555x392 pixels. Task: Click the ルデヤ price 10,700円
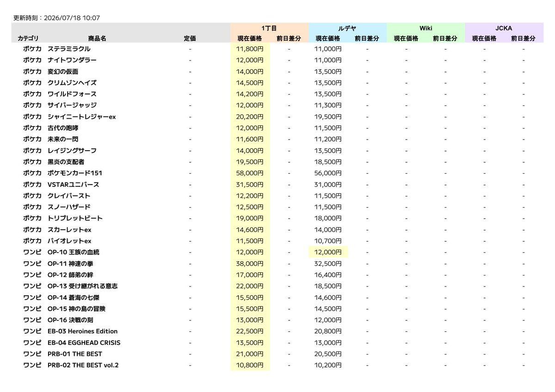328,241
